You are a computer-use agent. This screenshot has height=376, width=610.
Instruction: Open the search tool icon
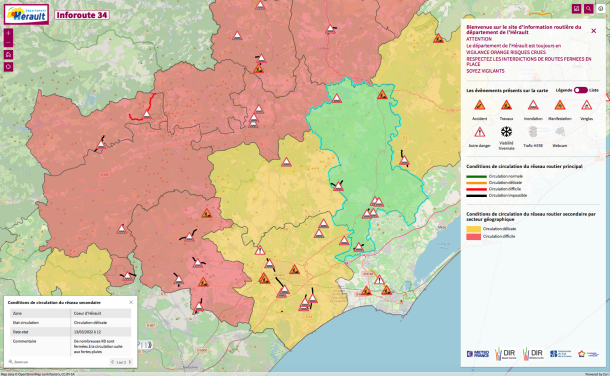[588, 9]
